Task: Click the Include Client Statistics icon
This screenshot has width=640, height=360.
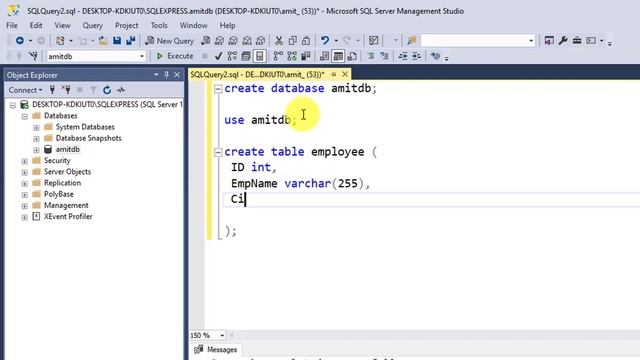Action: [x=306, y=56]
